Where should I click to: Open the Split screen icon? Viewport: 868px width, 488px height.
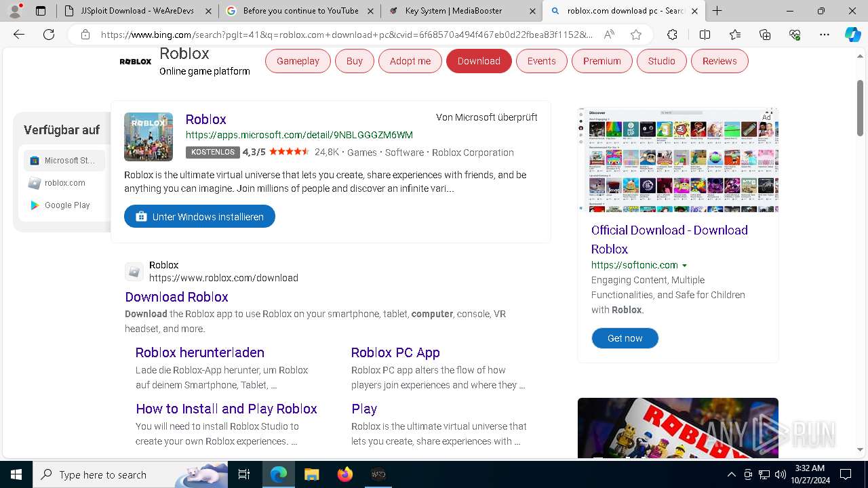(x=705, y=35)
